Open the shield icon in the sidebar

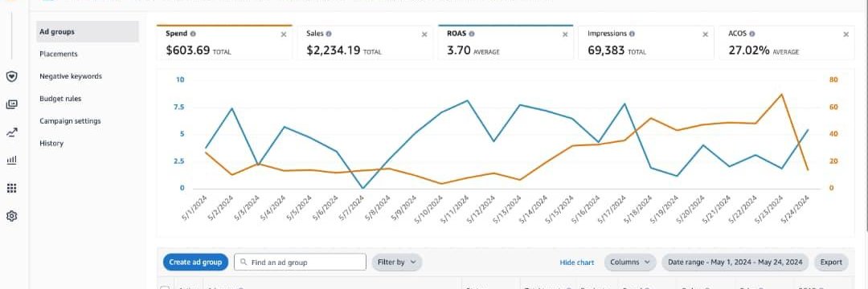(x=11, y=76)
